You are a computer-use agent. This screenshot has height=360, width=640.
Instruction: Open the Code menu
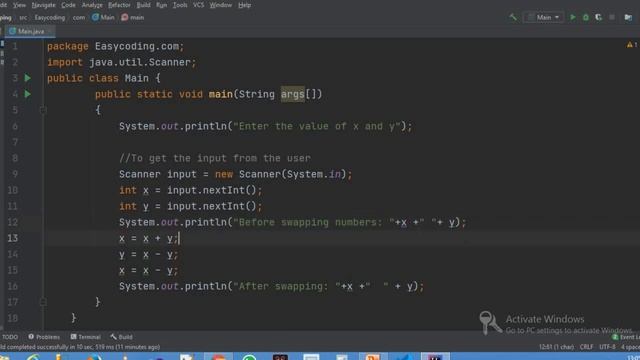coord(68,5)
